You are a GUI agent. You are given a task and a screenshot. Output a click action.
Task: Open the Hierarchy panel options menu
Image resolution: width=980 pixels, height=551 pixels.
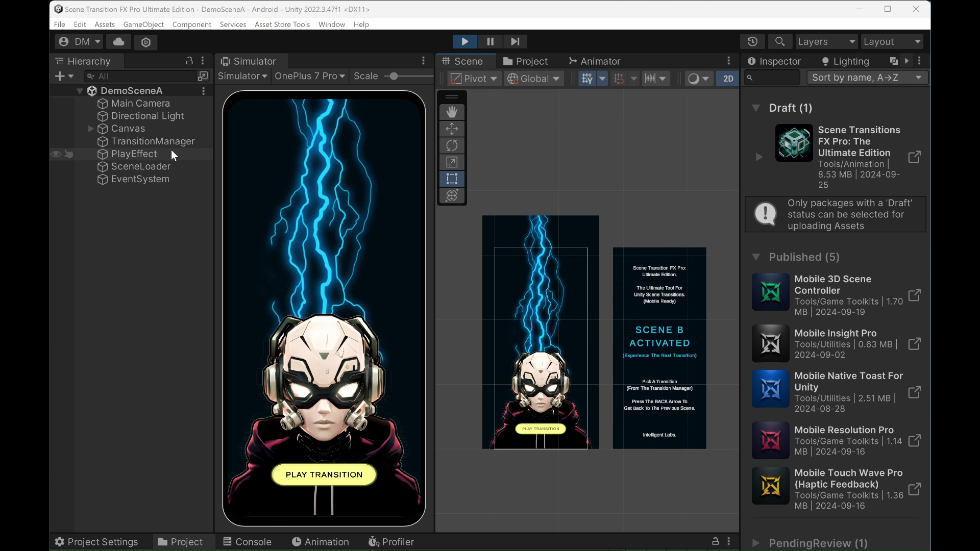(203, 61)
